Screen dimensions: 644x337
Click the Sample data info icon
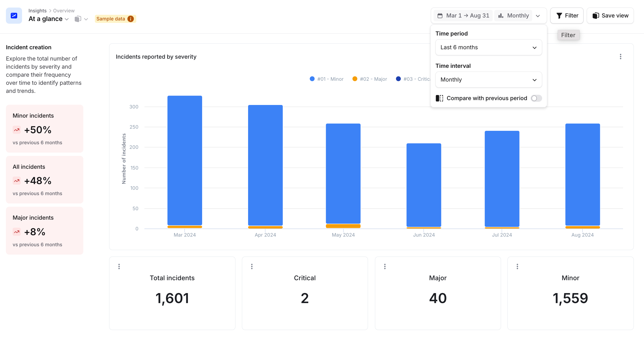(x=131, y=19)
